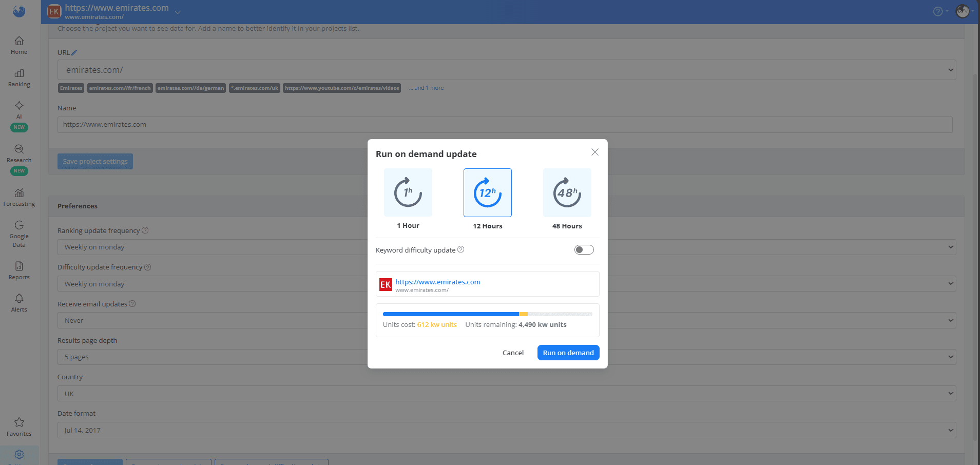This screenshot has height=465, width=980.
Task: Click the '4,490 kw units' remaining text
Action: coord(543,324)
